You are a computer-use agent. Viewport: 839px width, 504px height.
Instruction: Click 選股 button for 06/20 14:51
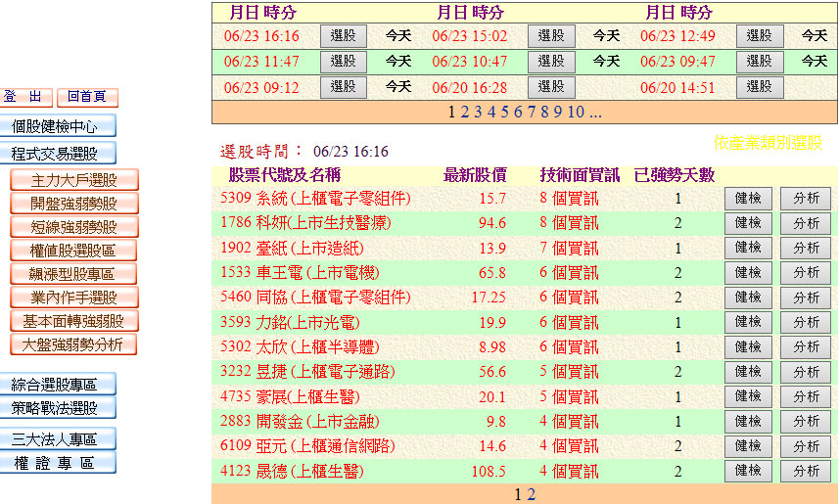(760, 87)
